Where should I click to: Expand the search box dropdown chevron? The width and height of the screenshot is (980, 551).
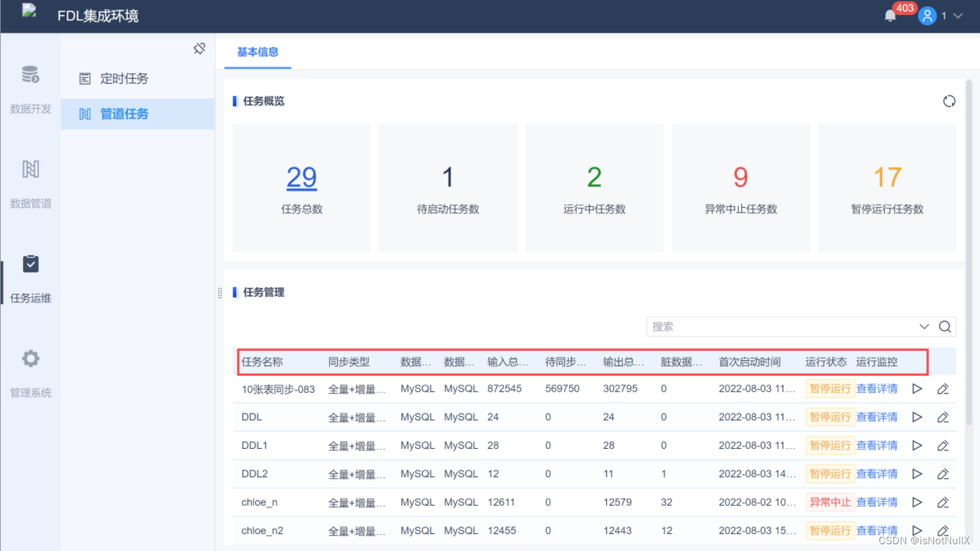[924, 327]
